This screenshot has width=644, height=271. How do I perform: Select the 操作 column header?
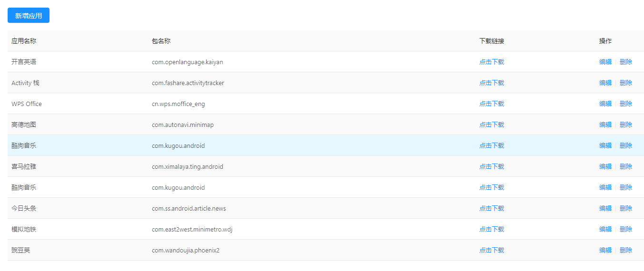click(x=605, y=41)
